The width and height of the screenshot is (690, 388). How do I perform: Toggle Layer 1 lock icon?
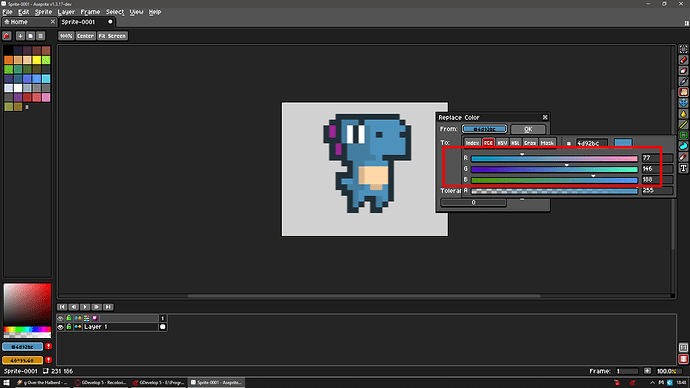pyautogui.click(x=69, y=327)
